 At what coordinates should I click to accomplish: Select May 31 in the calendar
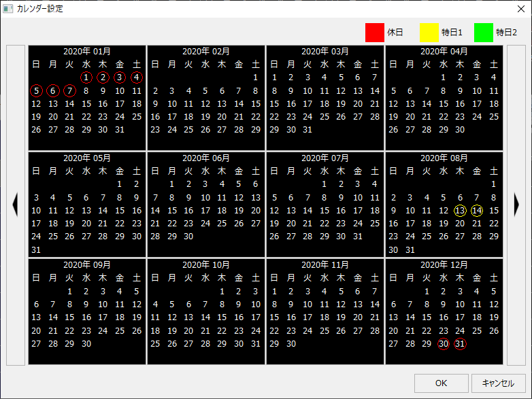pos(36,249)
